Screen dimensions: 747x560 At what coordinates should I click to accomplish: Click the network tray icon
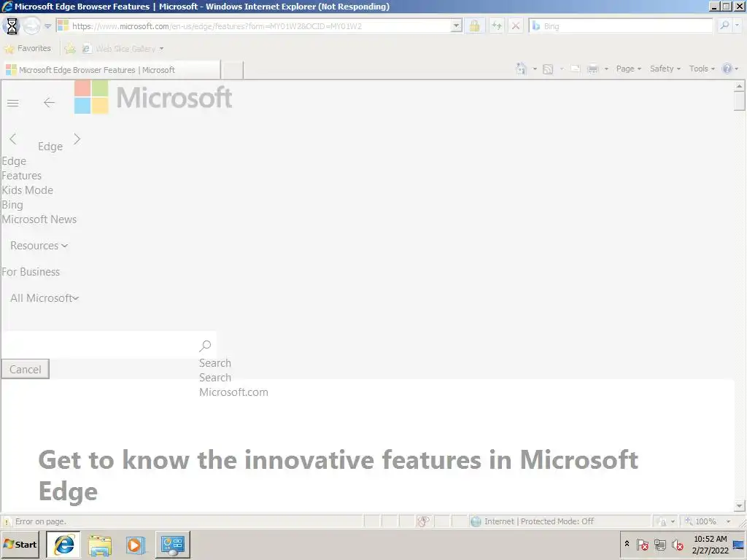coord(659,545)
